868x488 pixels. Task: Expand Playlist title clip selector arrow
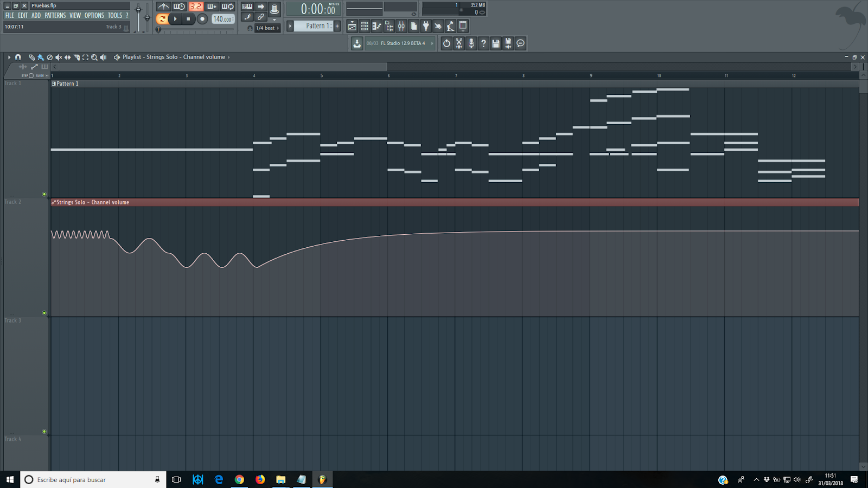[228, 57]
